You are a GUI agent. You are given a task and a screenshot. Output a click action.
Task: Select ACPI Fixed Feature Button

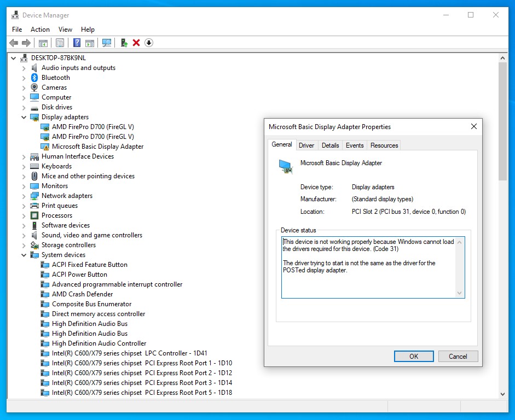(x=89, y=265)
